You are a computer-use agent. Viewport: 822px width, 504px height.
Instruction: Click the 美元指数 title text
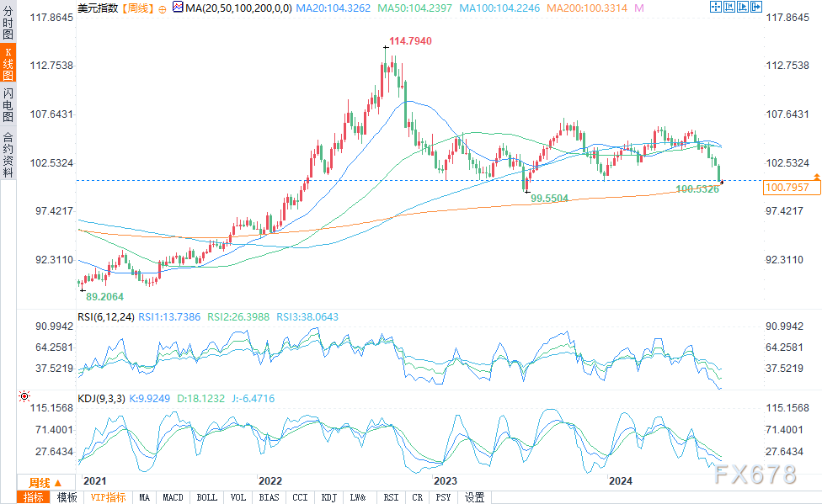point(98,8)
